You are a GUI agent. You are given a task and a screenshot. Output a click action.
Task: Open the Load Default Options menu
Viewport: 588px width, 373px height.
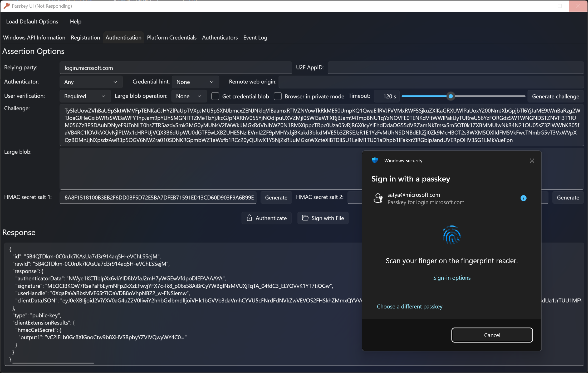32,22
